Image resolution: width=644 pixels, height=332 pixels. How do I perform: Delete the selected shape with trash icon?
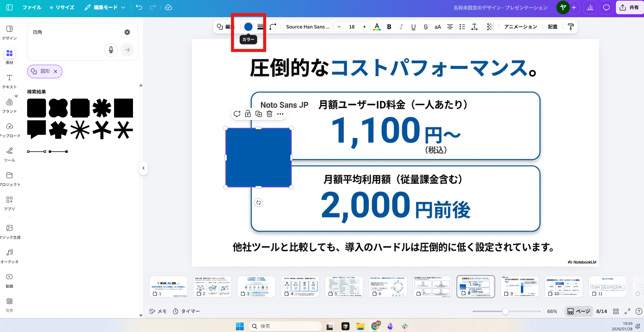point(269,114)
